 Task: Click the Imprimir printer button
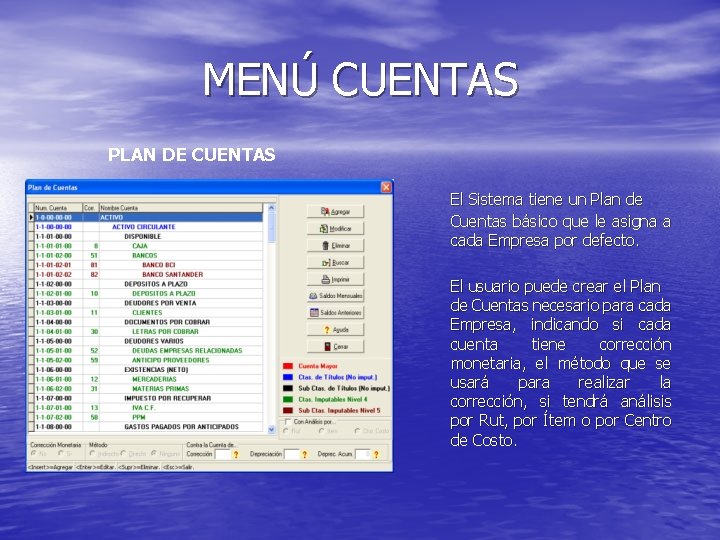coord(335,279)
